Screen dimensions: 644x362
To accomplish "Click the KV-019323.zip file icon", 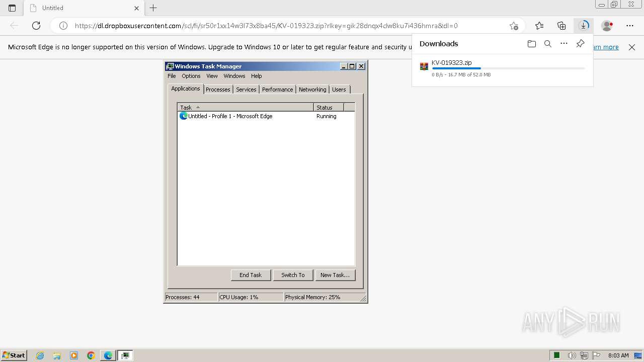I will [424, 66].
